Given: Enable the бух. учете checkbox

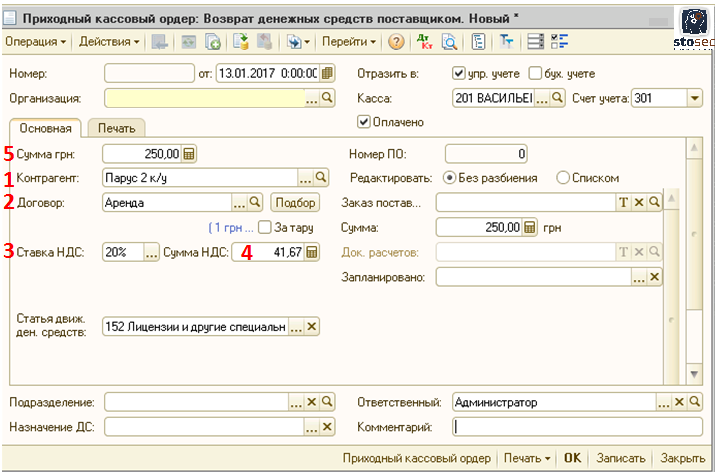Looking at the screenshot, I should pyautogui.click(x=535, y=73).
